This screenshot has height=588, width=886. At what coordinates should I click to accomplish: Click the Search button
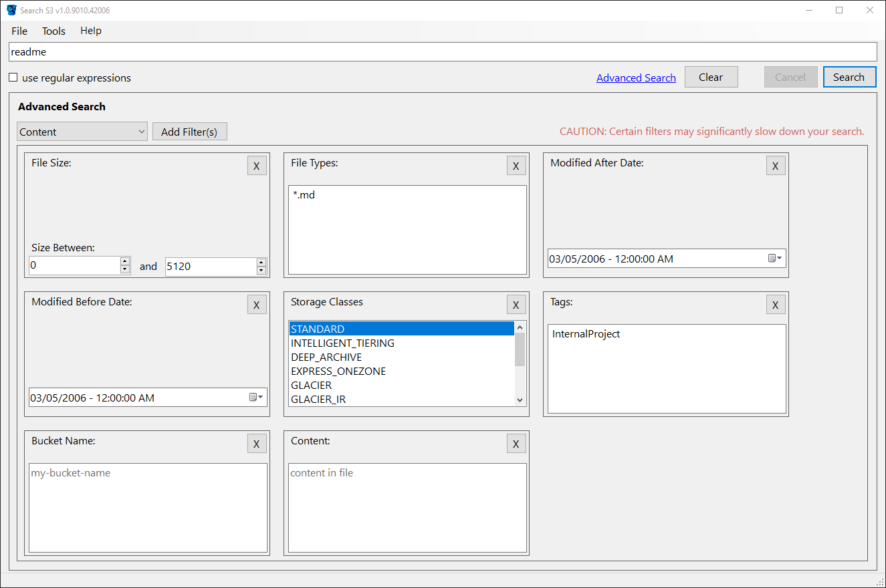pos(849,77)
